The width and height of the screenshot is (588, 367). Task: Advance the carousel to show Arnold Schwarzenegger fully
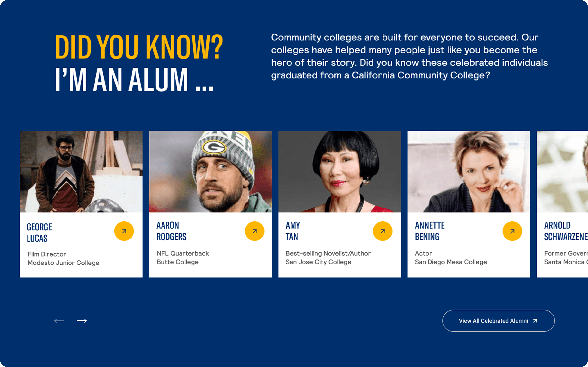(x=82, y=321)
